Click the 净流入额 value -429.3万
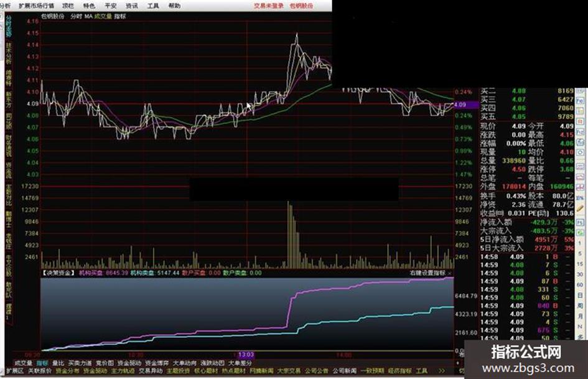 543,222
